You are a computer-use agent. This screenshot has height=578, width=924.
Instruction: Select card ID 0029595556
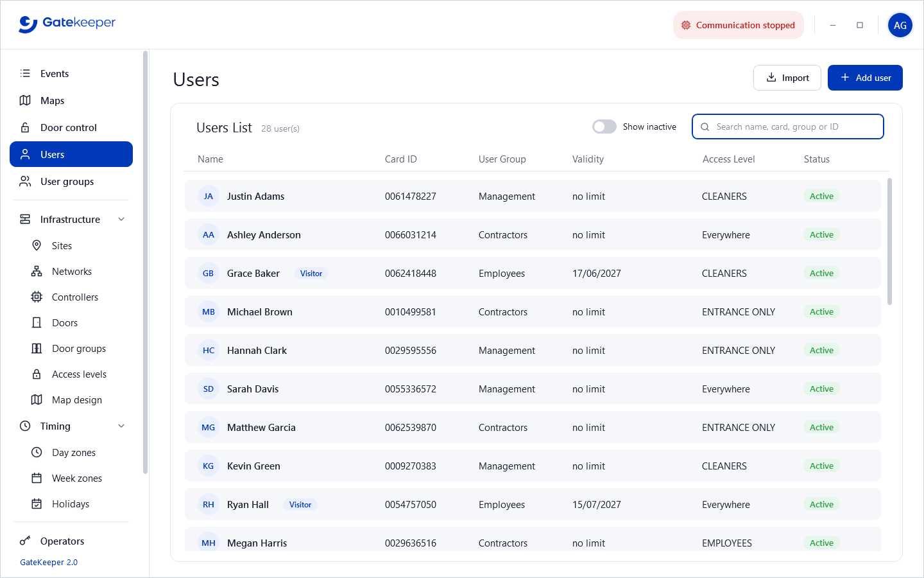411,351
